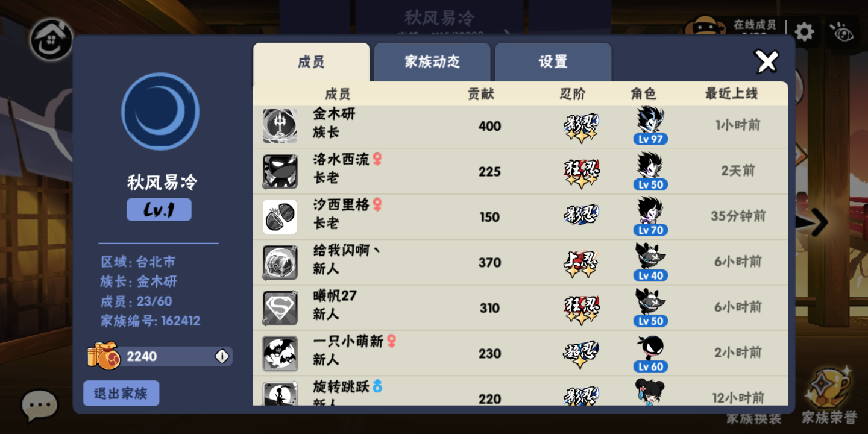Viewport: 868px width, 434px height.
Task: Tap 金木研's trident avatar icon
Action: tap(280, 126)
